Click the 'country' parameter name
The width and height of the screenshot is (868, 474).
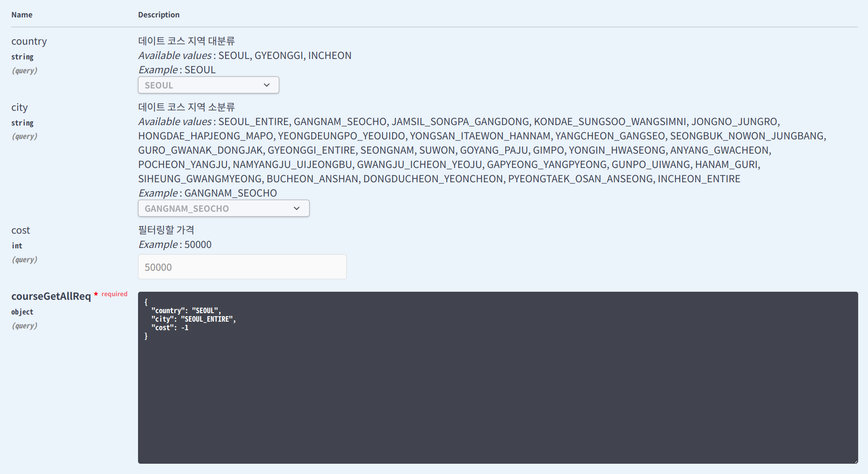coord(29,42)
